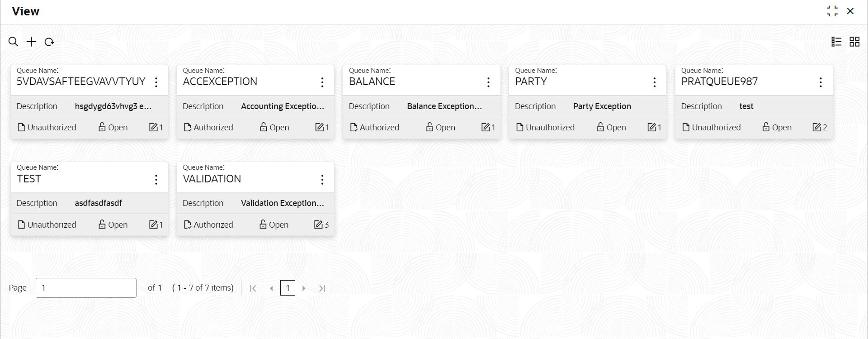Click the refresh icon
Image resolution: width=868 pixels, height=339 pixels.
point(49,42)
